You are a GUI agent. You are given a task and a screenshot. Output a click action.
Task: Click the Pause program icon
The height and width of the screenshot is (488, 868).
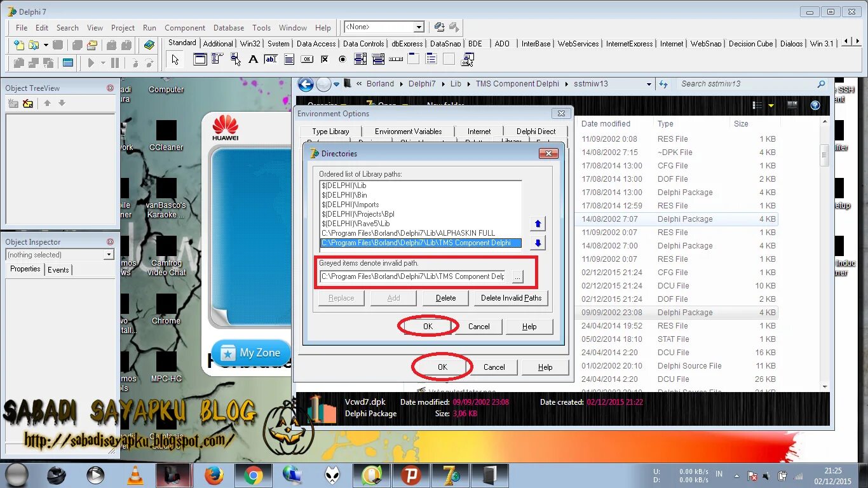115,63
